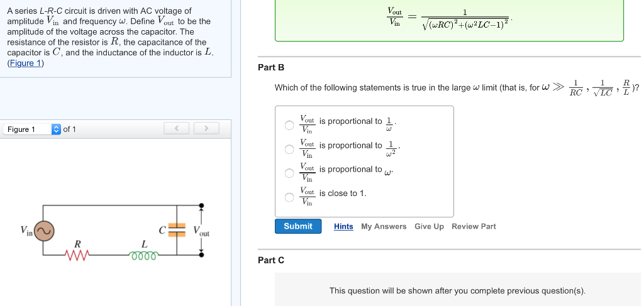644x306 pixels.
Task: Click the resistor R symbol in circuit
Action: 78,254
